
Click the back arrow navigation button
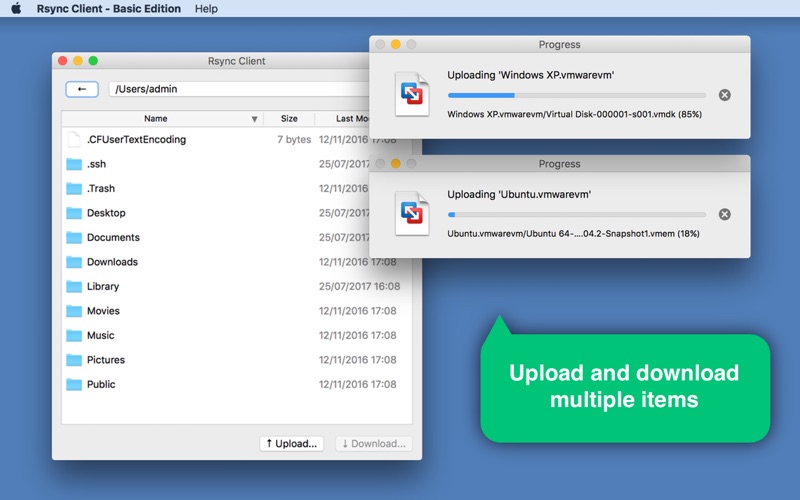(82, 89)
